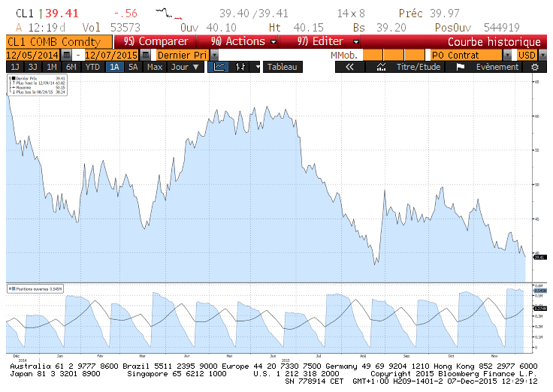The image size is (553, 392).
Task: Click the 39.41 price tag on the axis
Action: pos(540,258)
